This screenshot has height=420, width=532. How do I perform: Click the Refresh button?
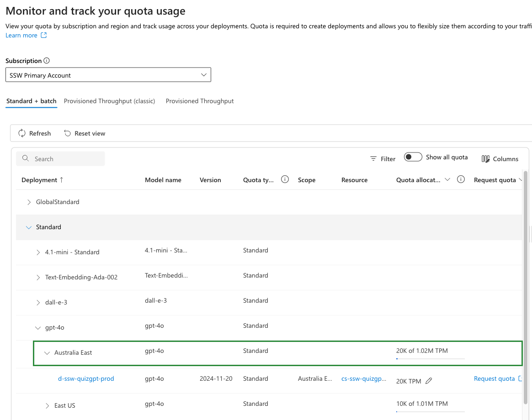click(34, 133)
